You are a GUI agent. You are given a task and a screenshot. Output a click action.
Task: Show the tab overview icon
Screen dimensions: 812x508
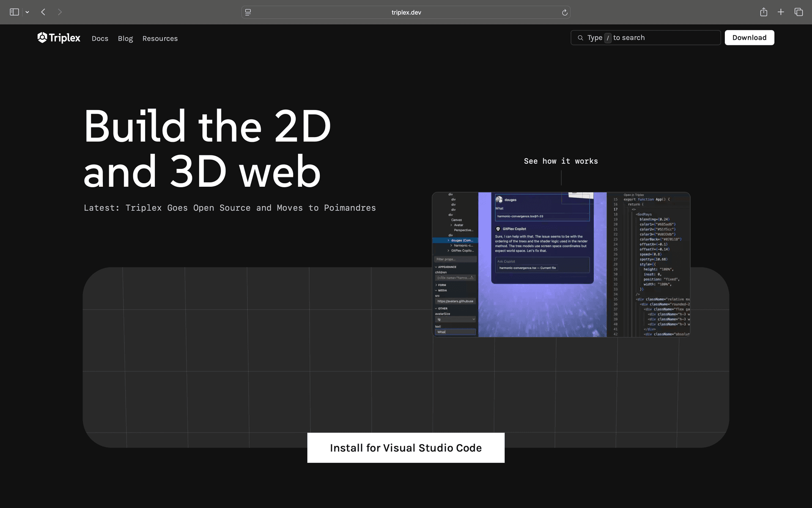[798, 12]
